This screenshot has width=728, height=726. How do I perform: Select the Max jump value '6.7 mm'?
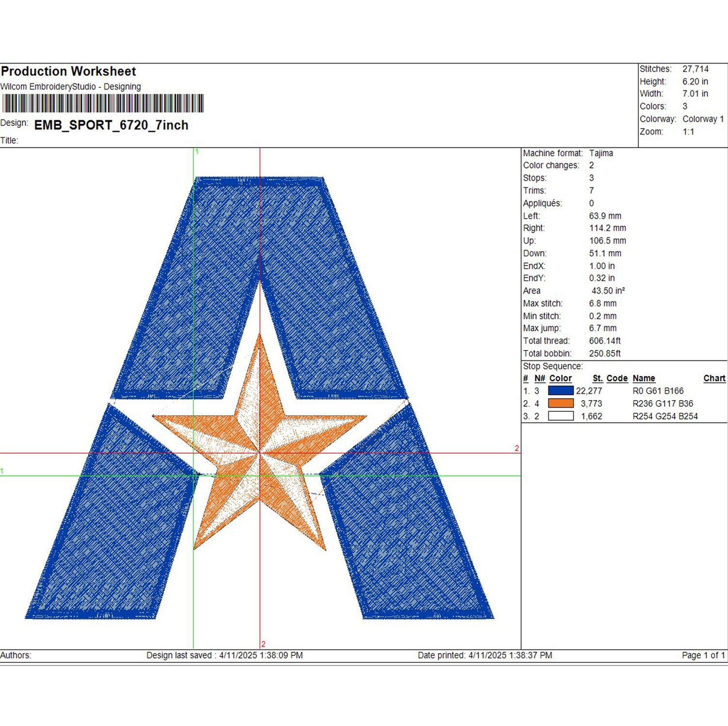click(603, 328)
